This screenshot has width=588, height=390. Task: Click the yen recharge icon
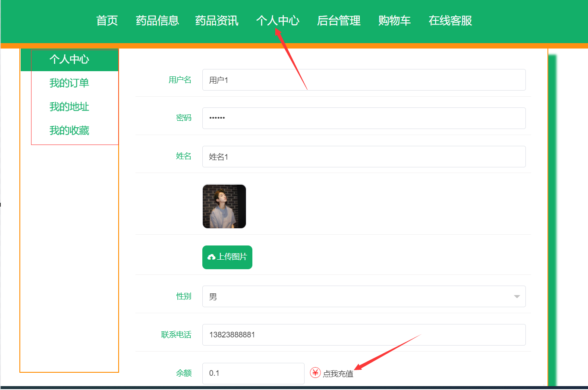tap(315, 373)
